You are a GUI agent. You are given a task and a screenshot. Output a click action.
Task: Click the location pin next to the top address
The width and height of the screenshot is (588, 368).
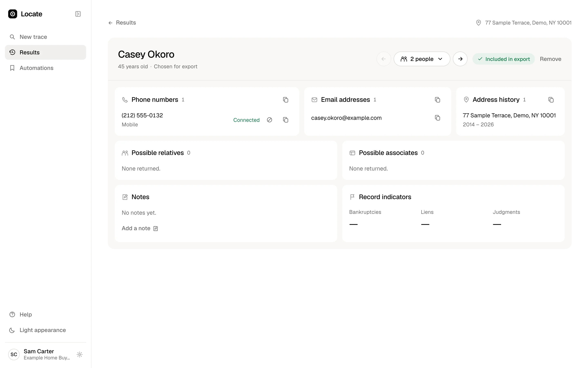tap(478, 23)
